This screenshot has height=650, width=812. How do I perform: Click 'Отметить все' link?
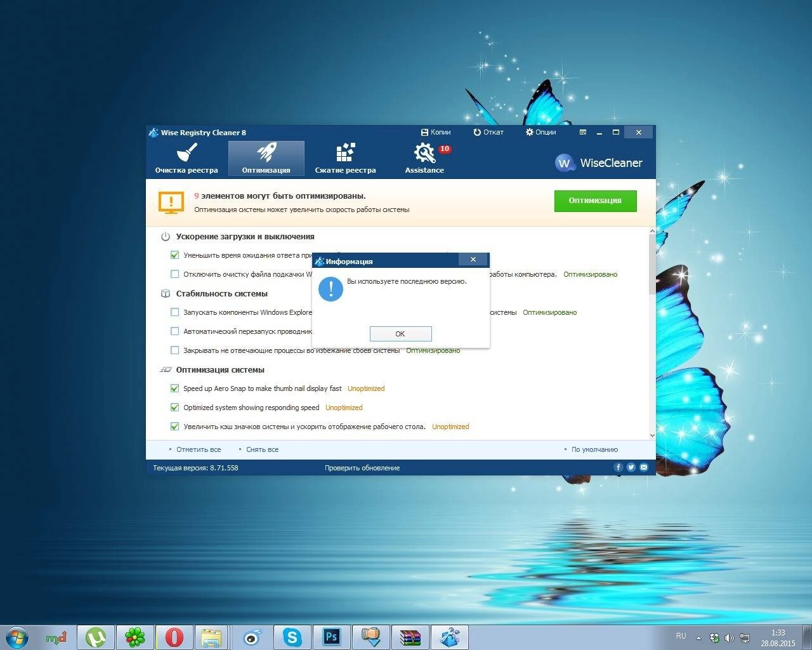point(199,449)
